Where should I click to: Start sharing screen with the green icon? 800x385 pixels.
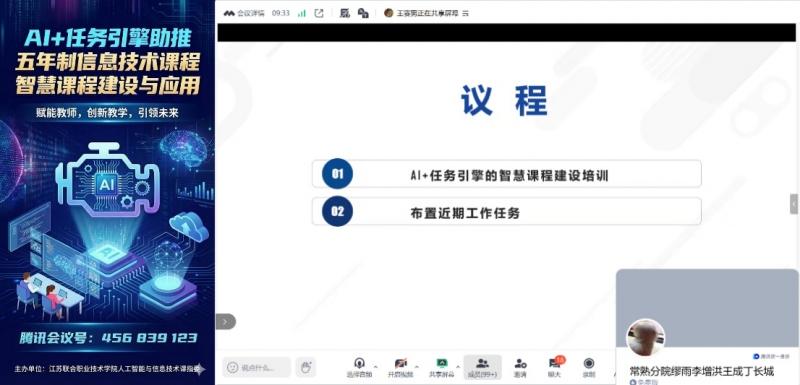(x=442, y=363)
